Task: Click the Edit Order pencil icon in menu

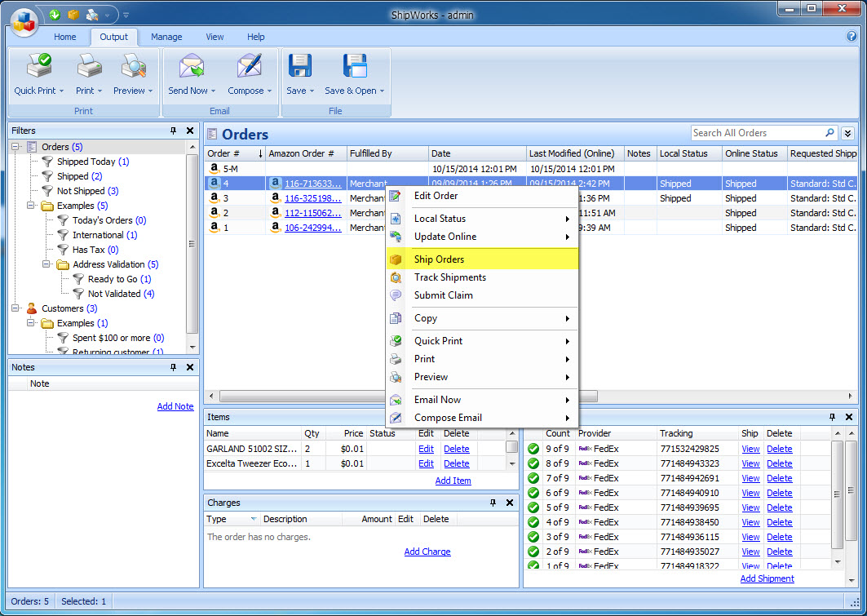Action: (x=396, y=196)
